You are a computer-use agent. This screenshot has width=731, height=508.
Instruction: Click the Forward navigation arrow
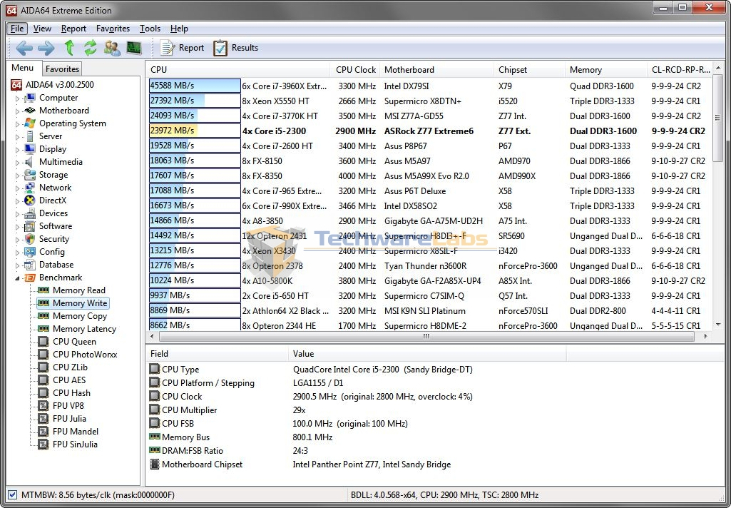(x=46, y=48)
